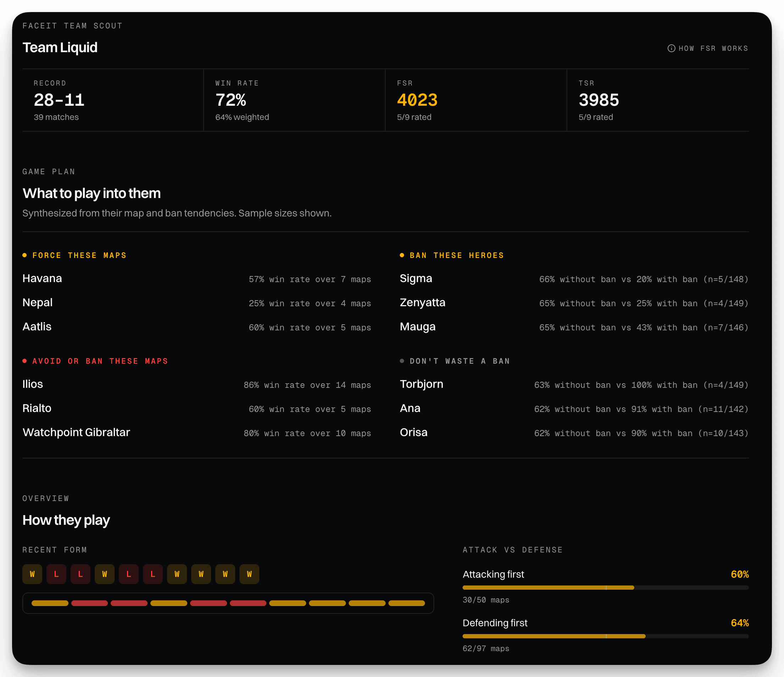Click the fourth recent form badge (W)

pyautogui.click(x=104, y=574)
